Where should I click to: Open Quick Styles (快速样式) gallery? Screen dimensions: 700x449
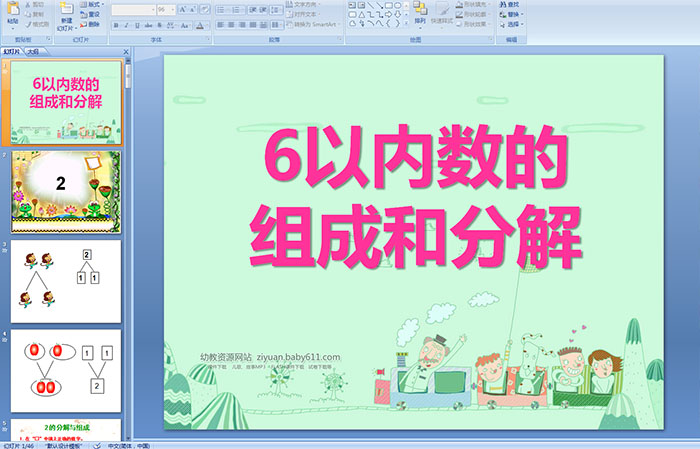442,15
